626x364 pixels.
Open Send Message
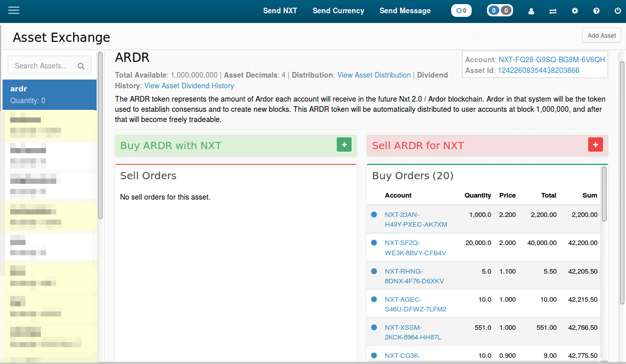(x=405, y=11)
